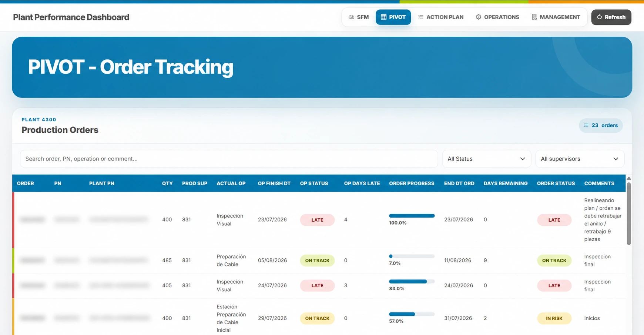This screenshot has width=644, height=335.
Task: Click the Inicios comment cell
Action: pos(592,318)
